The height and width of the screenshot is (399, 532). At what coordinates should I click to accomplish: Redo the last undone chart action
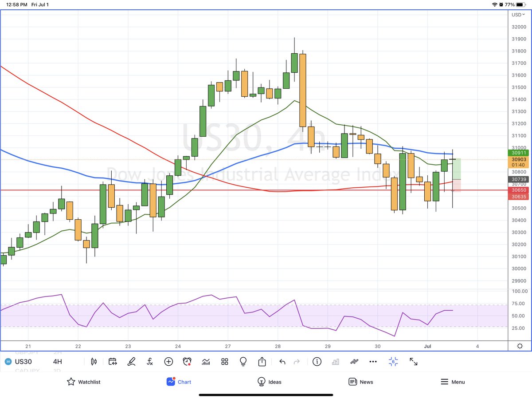coord(297,362)
